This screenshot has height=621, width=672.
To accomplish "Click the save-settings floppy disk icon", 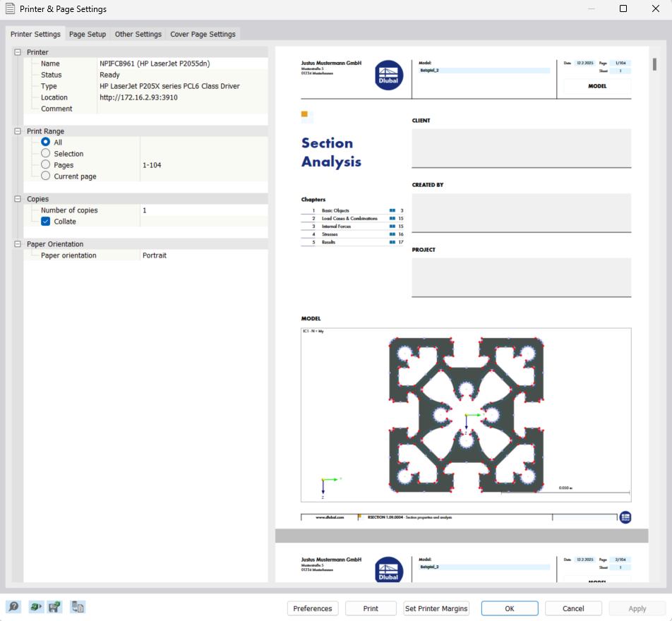I will pos(54,606).
